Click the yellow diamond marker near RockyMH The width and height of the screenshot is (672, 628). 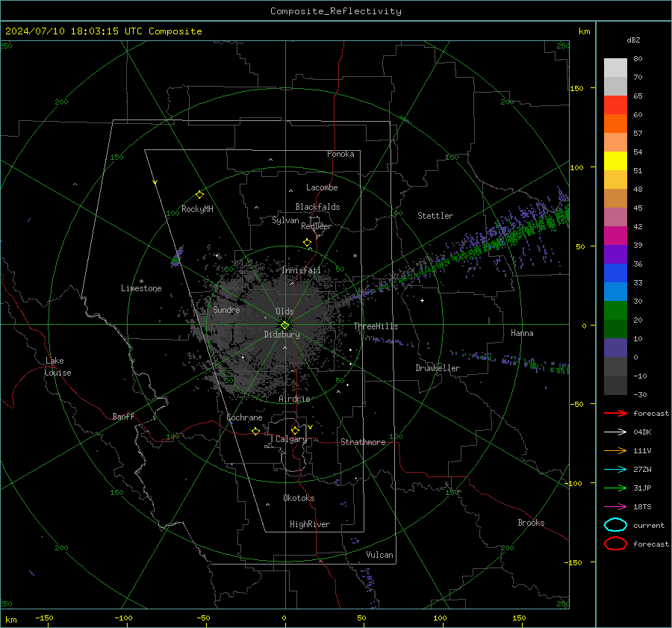[199, 195]
